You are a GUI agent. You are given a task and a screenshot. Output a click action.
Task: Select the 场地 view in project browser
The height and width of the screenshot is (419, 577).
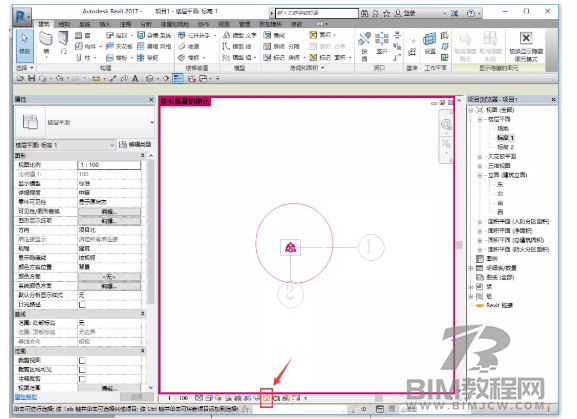pyautogui.click(x=503, y=128)
